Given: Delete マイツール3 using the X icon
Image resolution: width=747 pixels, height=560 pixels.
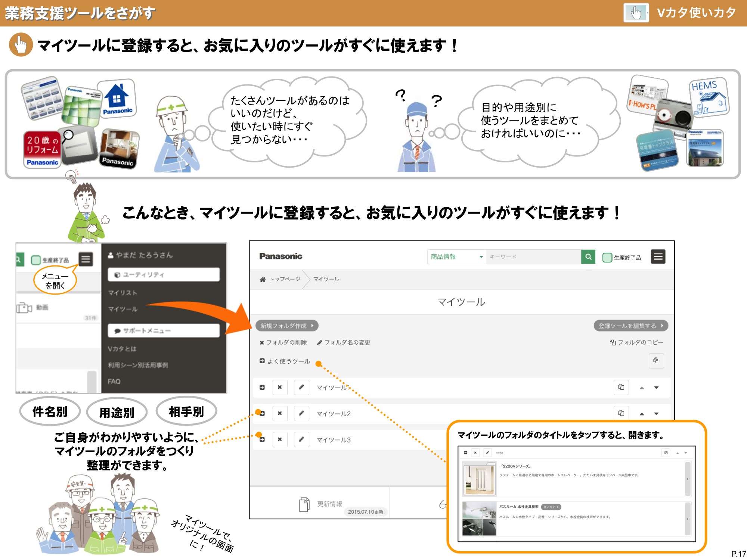Looking at the screenshot, I should (280, 440).
